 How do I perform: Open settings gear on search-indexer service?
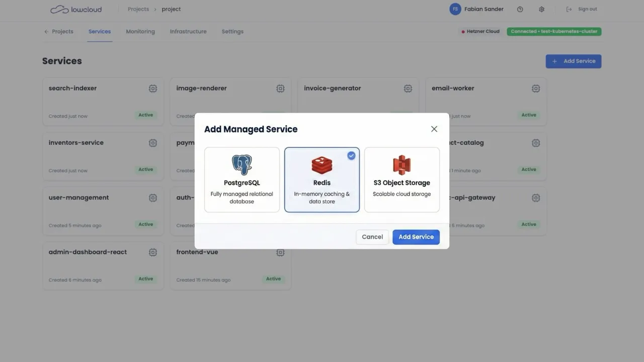coord(152,88)
